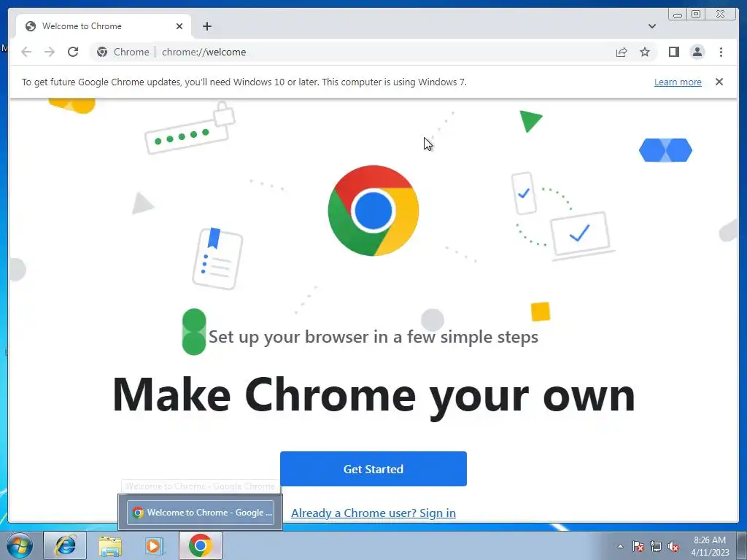Reload the Welcome to Chrome page

73,52
